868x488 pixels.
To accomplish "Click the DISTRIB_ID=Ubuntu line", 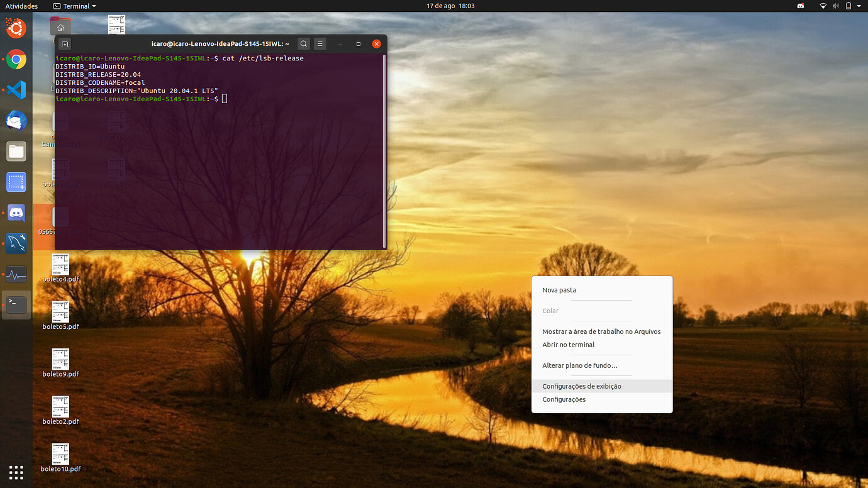I will pos(90,67).
